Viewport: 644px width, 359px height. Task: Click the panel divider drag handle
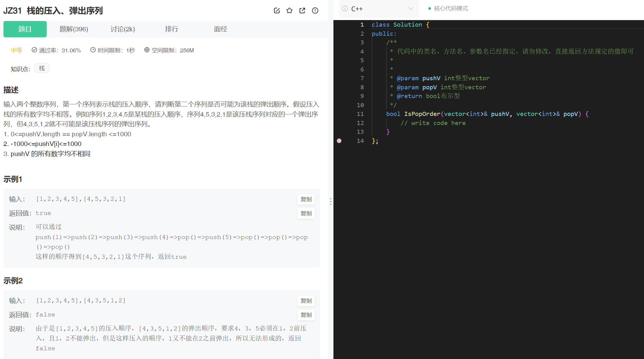pos(331,201)
